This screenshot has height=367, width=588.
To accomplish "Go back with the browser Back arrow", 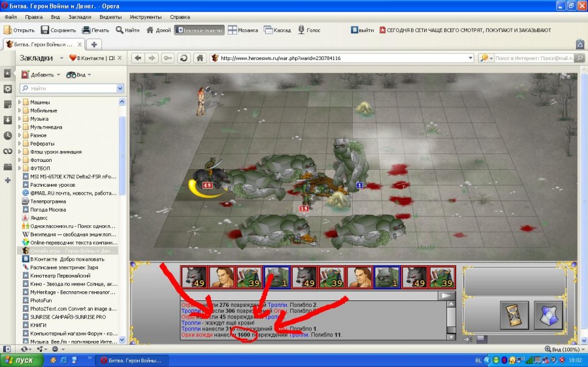I will click(138, 58).
